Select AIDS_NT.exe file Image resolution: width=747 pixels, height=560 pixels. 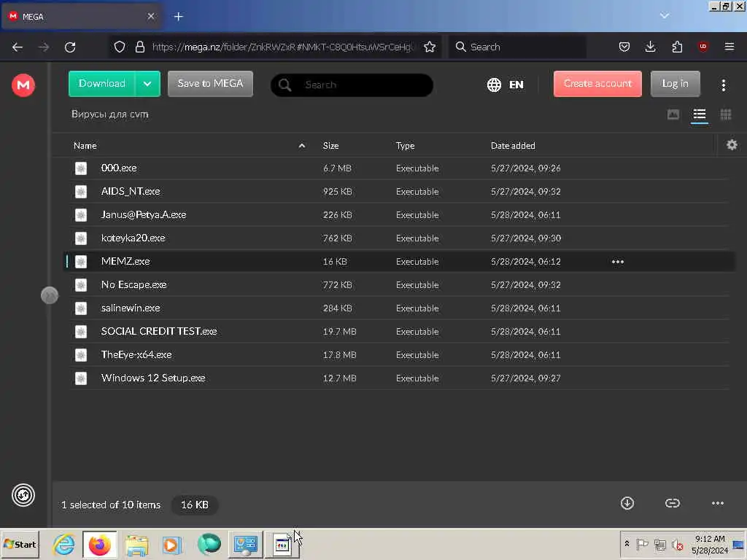pos(400,192)
